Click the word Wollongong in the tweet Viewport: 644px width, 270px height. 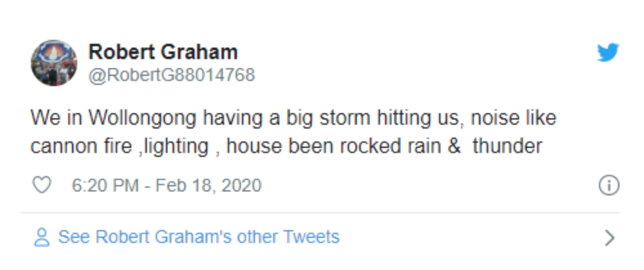pos(143,118)
